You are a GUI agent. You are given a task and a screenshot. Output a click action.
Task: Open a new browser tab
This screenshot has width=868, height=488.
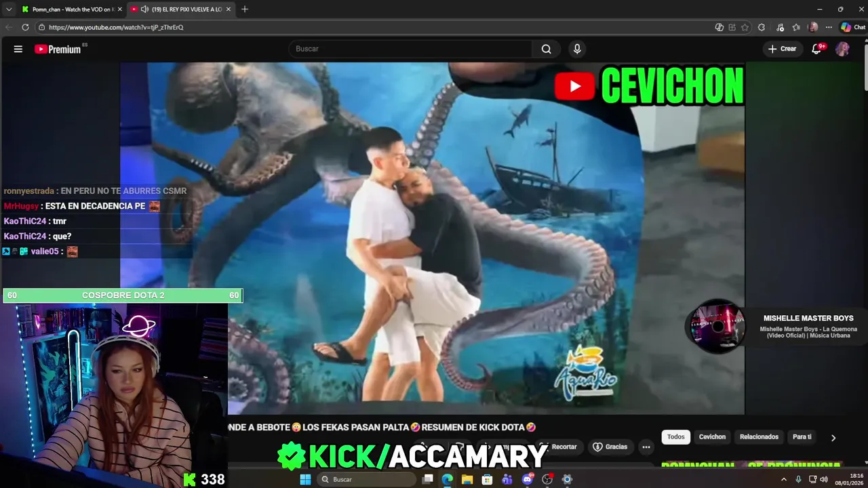[x=245, y=9]
